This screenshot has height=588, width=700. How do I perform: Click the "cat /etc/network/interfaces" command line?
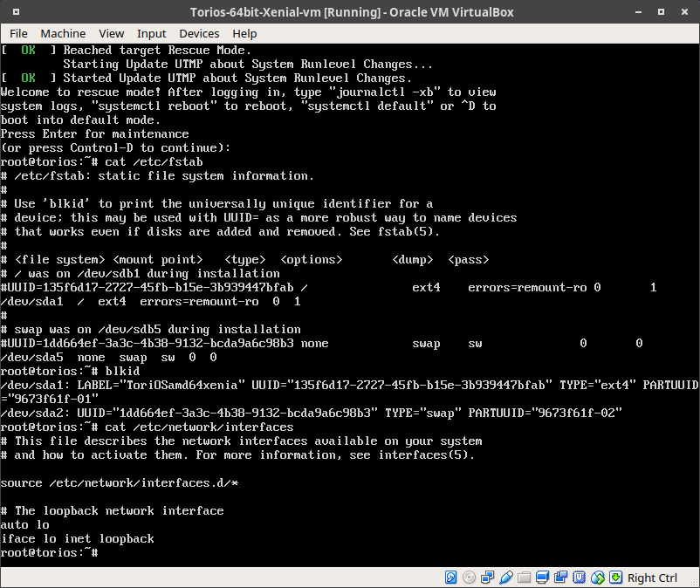coord(147,427)
